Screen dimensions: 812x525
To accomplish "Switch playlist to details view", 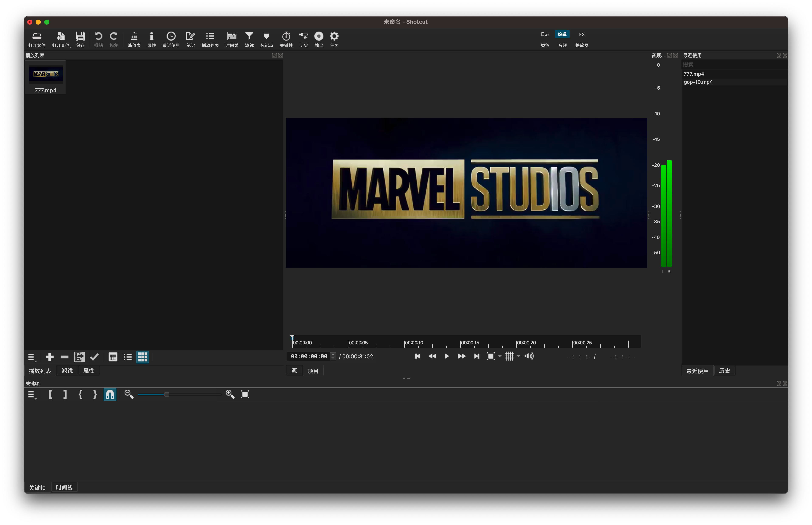I will pyautogui.click(x=113, y=357).
